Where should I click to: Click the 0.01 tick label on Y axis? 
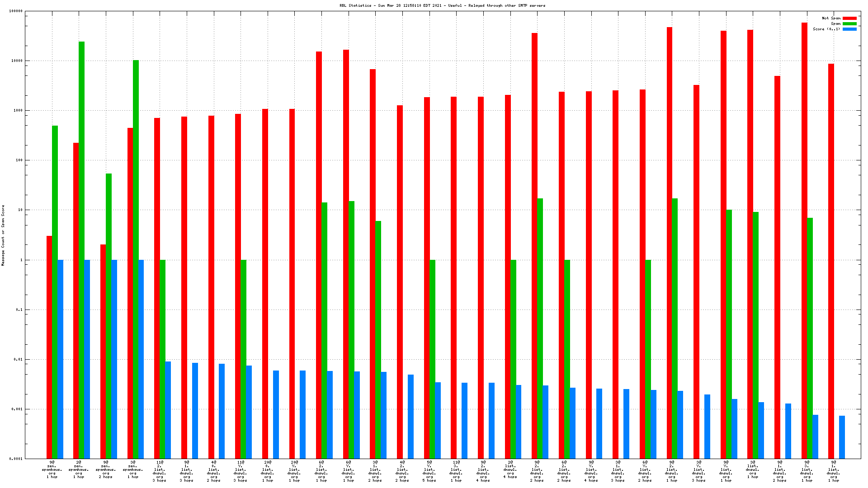point(19,360)
